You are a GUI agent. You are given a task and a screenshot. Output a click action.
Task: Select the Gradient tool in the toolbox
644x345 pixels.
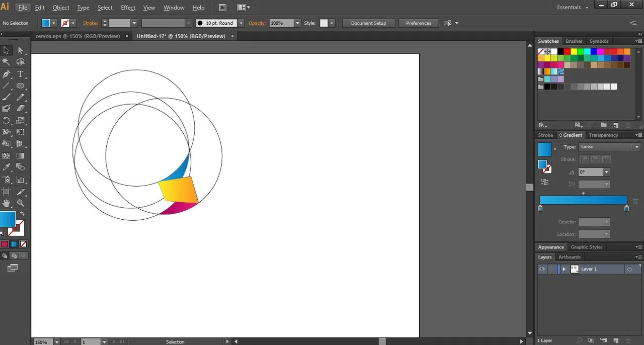[x=21, y=156]
